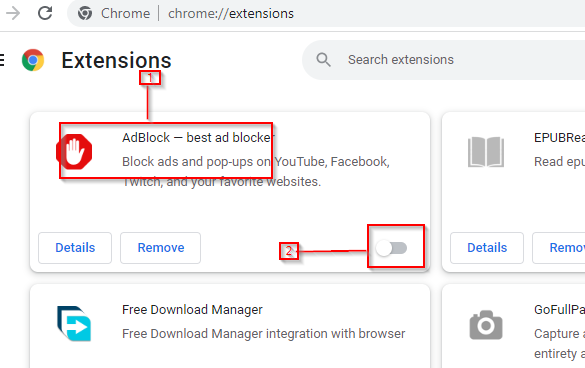This screenshot has height=368, width=585.
Task: Click the search magnifier icon
Action: (323, 60)
